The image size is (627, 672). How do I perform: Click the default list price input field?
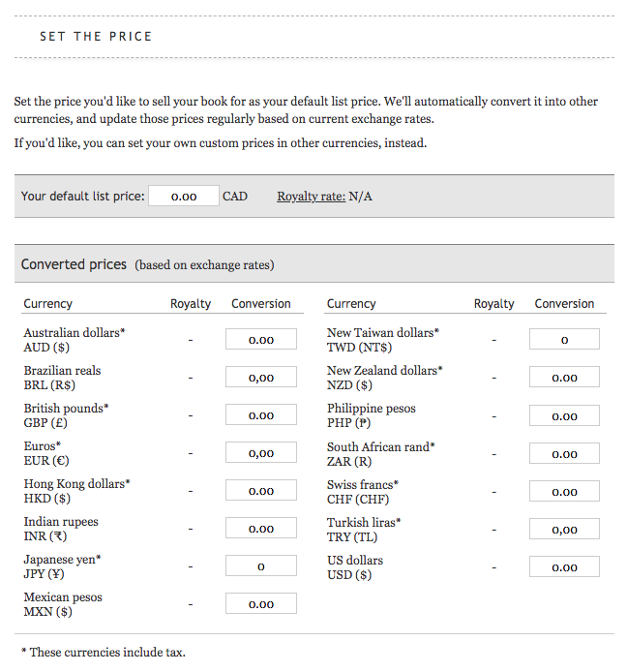pyautogui.click(x=184, y=197)
